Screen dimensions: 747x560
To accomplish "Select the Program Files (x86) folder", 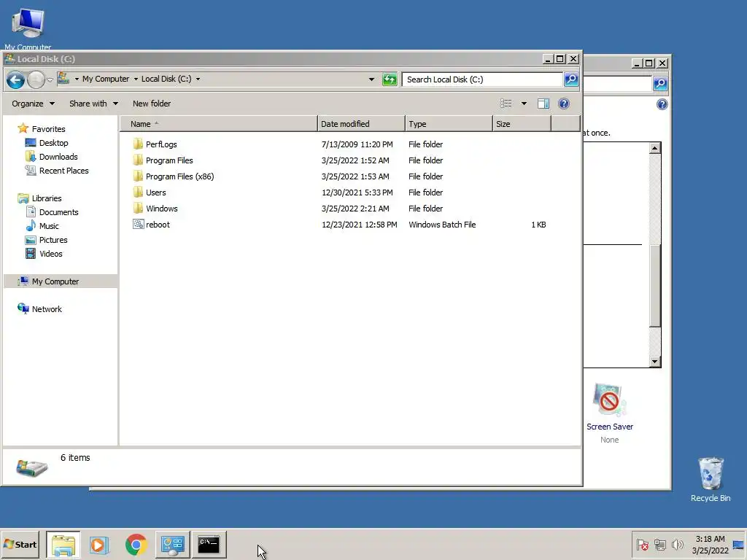I will click(x=174, y=176).
